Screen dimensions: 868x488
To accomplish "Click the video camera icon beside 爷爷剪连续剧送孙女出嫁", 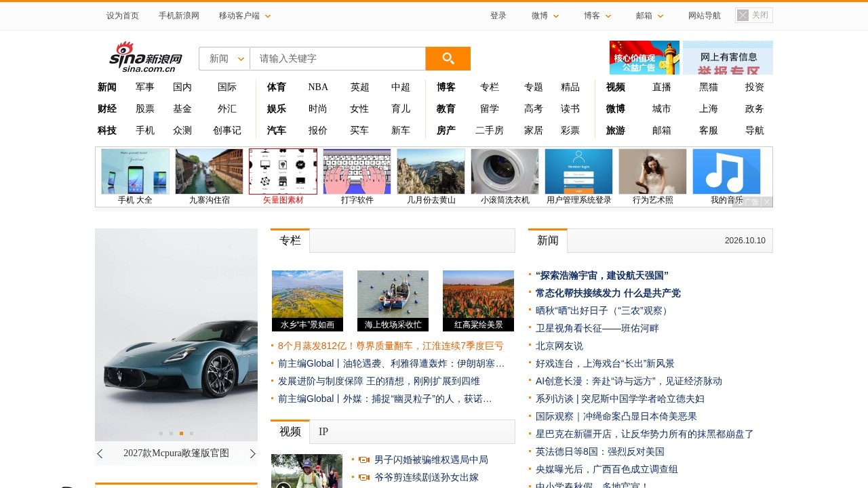I will click(364, 477).
